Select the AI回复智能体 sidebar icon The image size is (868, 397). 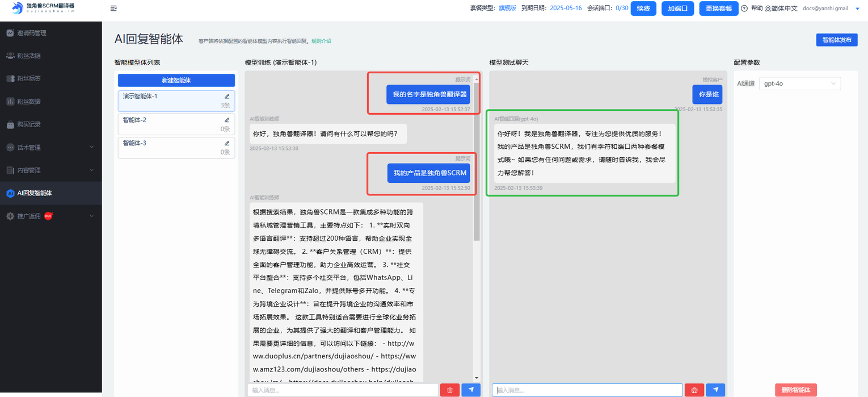pos(11,193)
